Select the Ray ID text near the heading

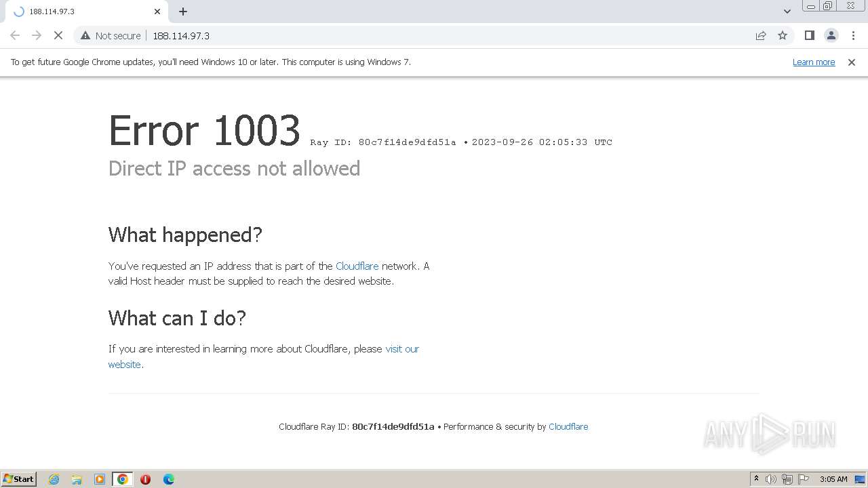click(x=383, y=142)
